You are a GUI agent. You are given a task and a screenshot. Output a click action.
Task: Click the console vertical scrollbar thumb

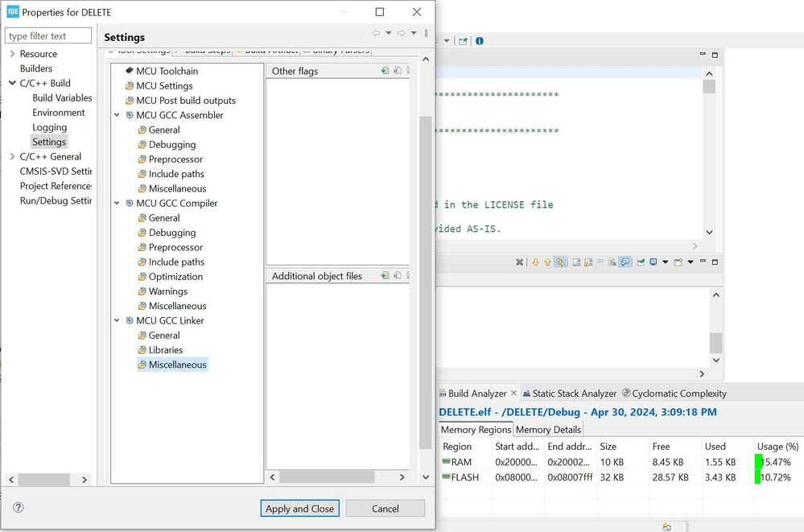[x=715, y=343]
